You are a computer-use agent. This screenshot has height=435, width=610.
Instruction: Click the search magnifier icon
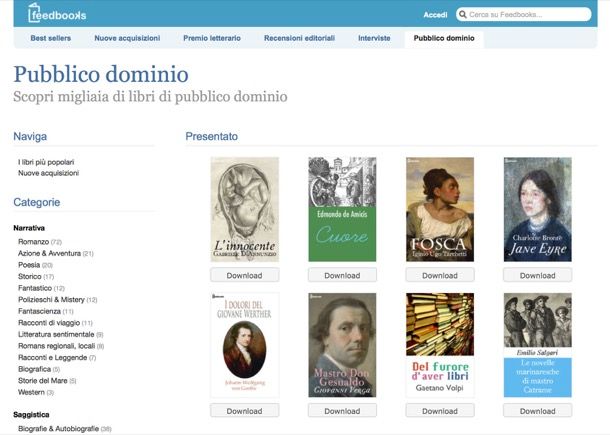(x=463, y=14)
